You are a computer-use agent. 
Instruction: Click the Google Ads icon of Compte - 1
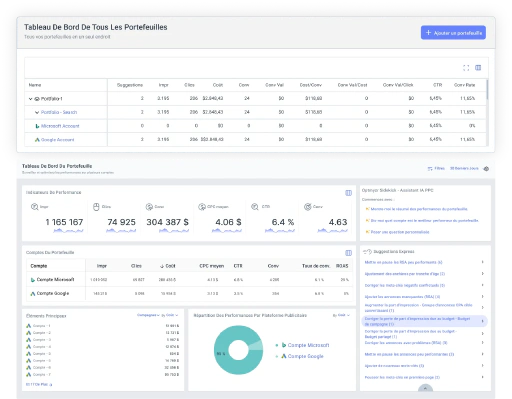pyautogui.click(x=29, y=326)
